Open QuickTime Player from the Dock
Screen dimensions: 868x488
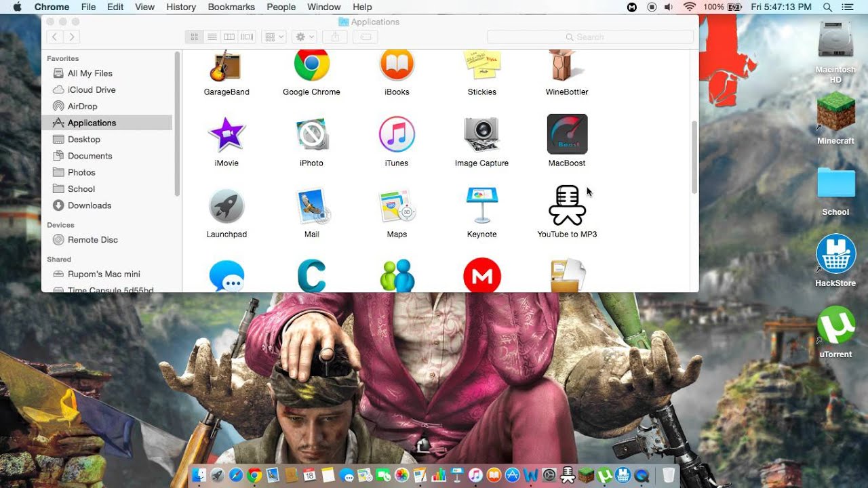(642, 475)
